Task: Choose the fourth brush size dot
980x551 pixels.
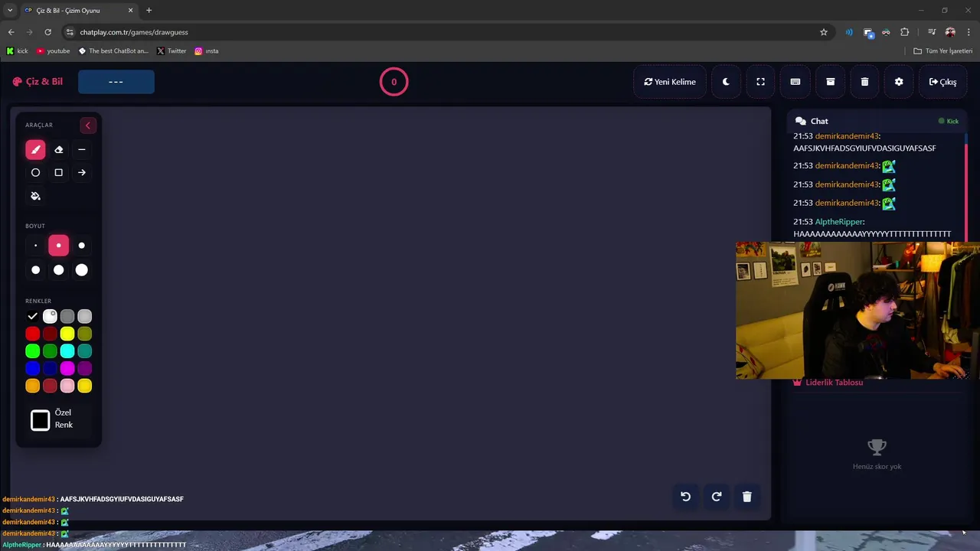Action: [35, 269]
